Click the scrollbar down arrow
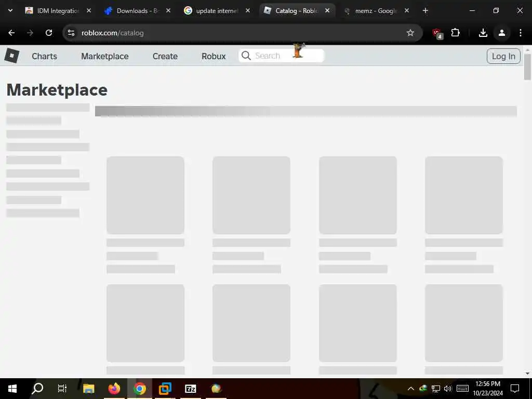Screen dimensions: 532x399 (x=527, y=374)
